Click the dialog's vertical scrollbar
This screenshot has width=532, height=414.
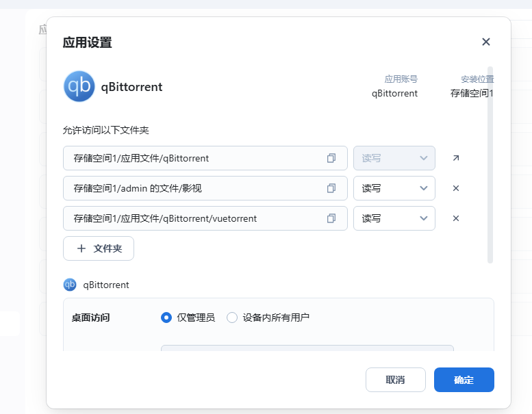[x=490, y=165]
